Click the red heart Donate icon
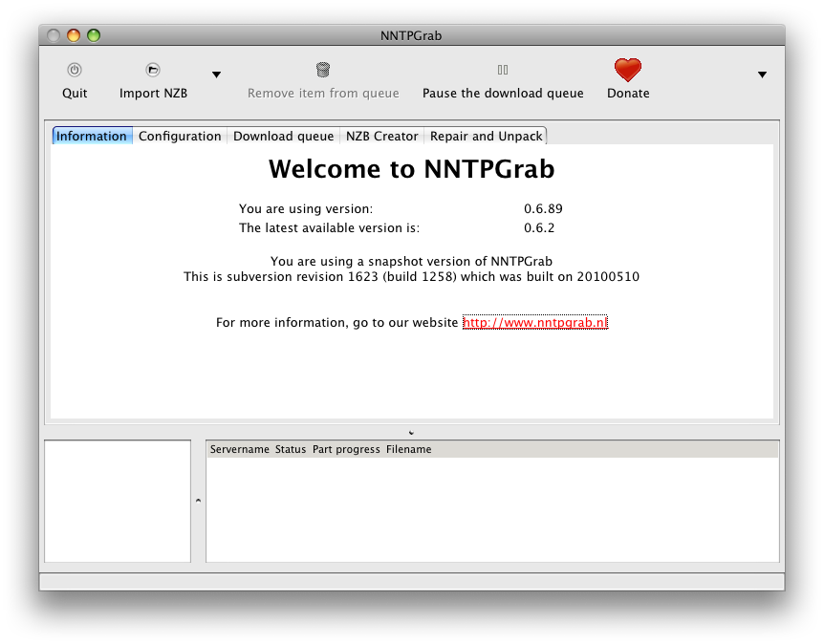 [x=628, y=70]
